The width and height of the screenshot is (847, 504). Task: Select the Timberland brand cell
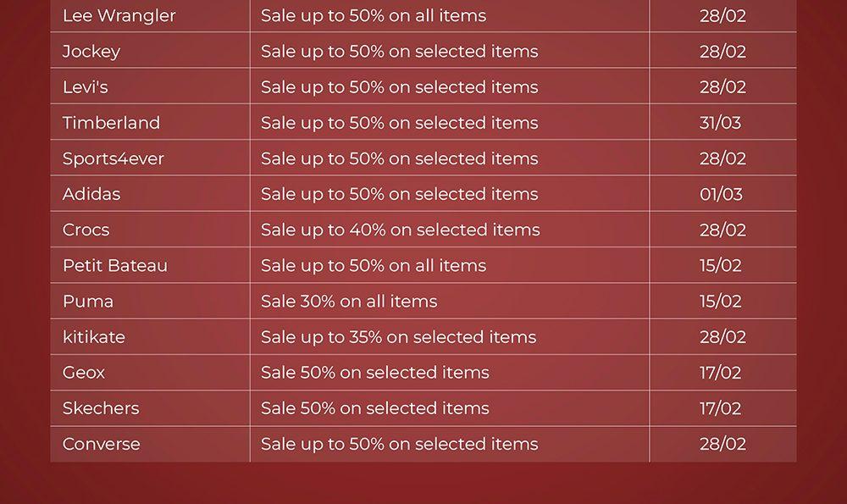(111, 123)
